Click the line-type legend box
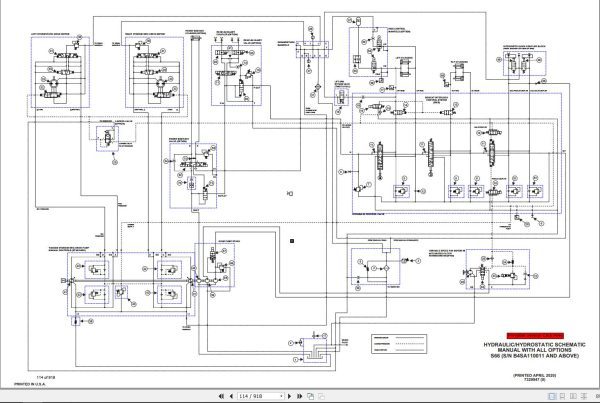 399,344
